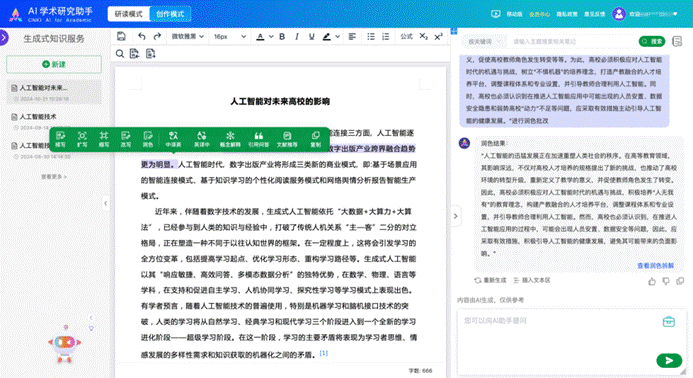Select 润色 polish tool in green toolbar
Screen dimensions: 693x378
click(148, 139)
